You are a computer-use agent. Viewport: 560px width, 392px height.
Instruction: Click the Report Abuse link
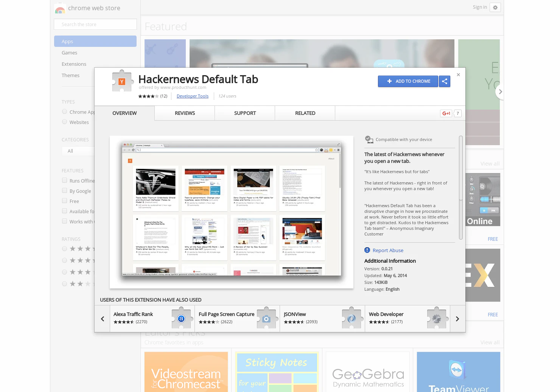(x=388, y=250)
